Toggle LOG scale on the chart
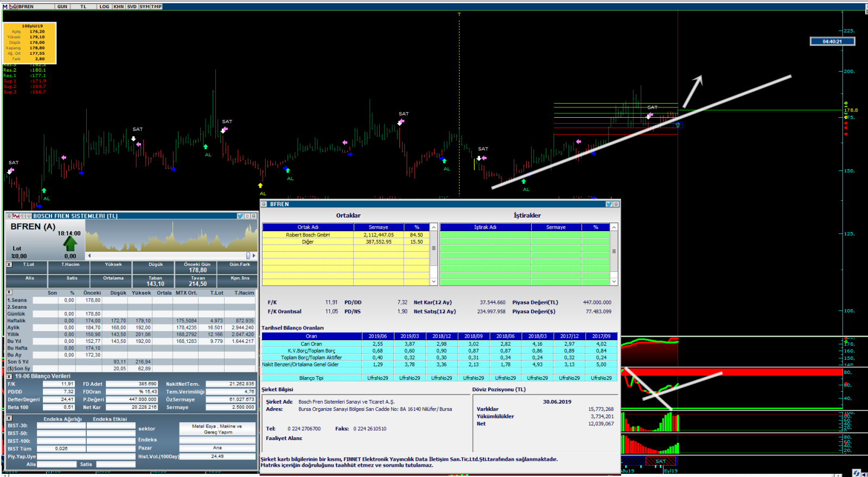 pos(104,7)
